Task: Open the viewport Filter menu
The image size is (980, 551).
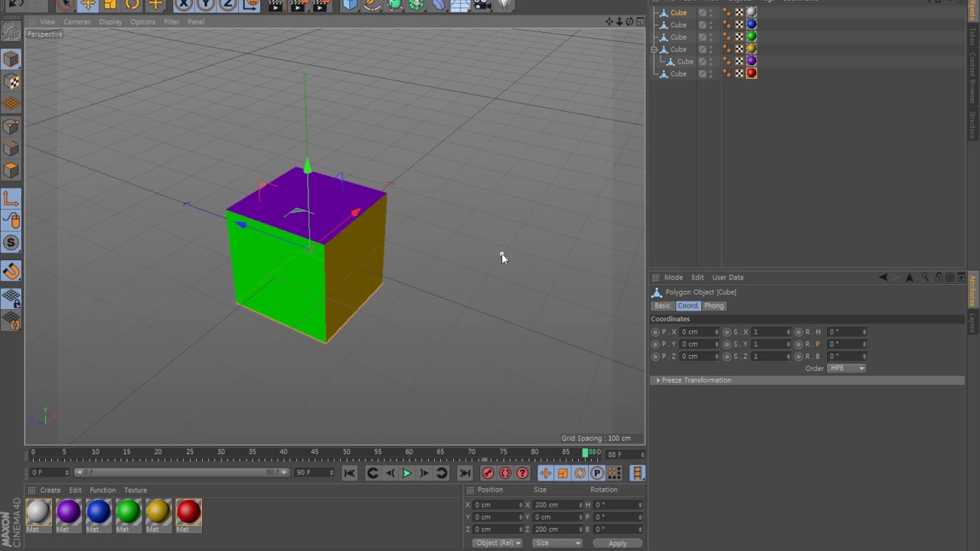Action: pos(171,21)
